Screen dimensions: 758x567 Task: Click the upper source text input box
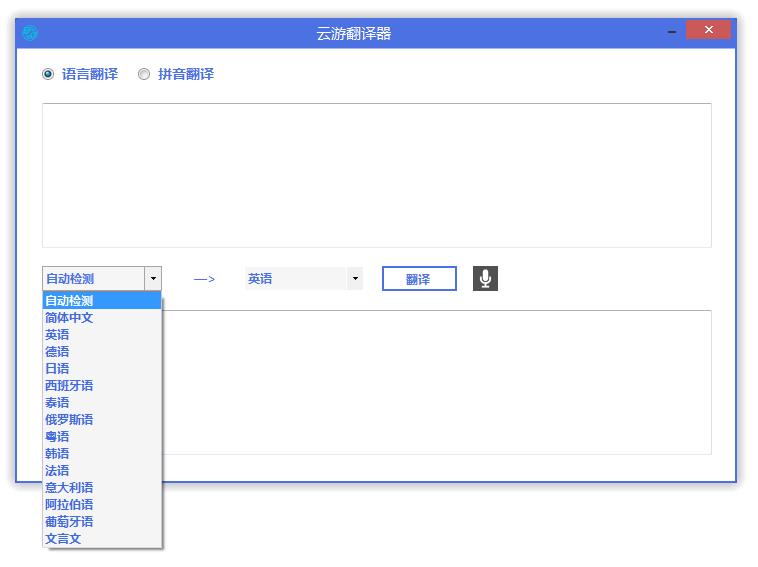[376, 175]
